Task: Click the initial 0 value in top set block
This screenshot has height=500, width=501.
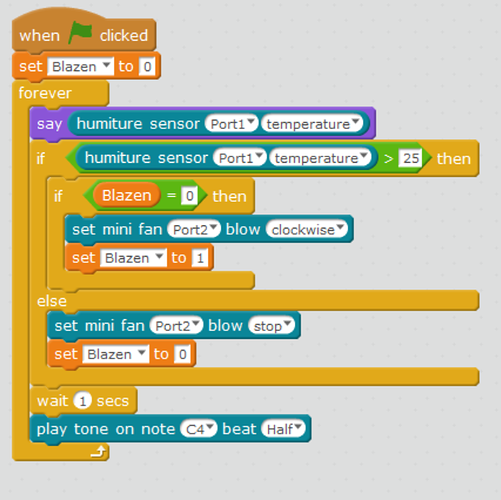Action: (147, 67)
